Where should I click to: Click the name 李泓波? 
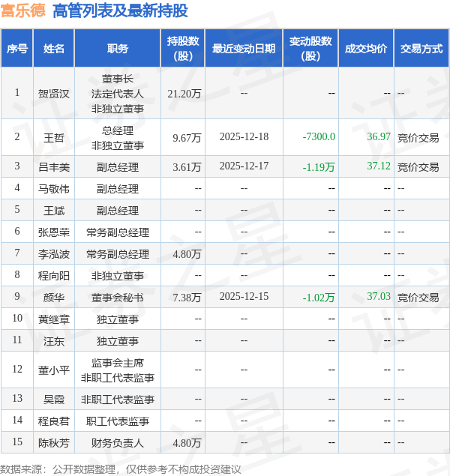[x=54, y=254]
